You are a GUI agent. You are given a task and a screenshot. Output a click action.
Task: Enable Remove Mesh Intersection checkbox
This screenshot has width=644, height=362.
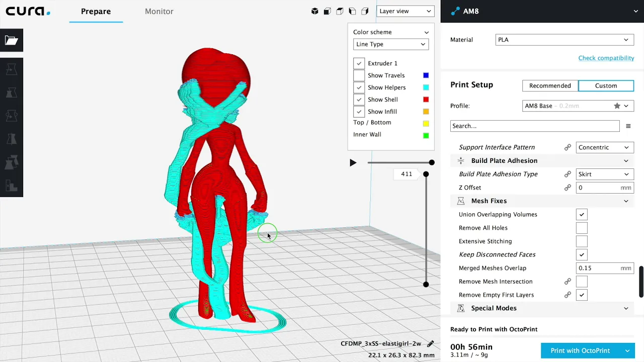pyautogui.click(x=582, y=282)
